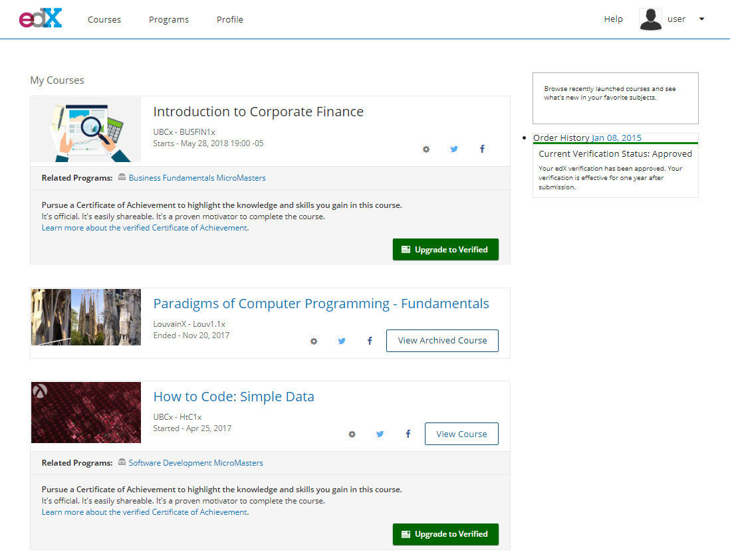730x560 pixels.
Task: Share Introduction to Corporate Finance on Twitter
Action: click(454, 149)
